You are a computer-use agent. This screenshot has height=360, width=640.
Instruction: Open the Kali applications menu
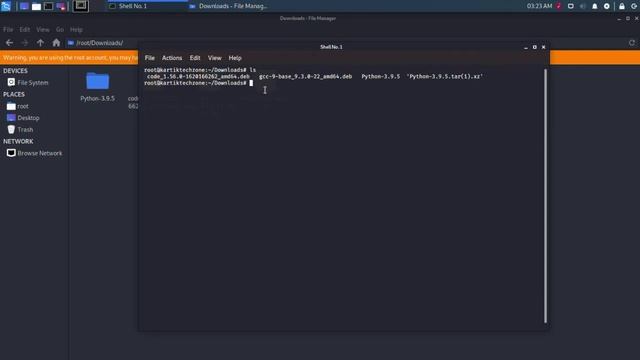pyautogui.click(x=6, y=6)
